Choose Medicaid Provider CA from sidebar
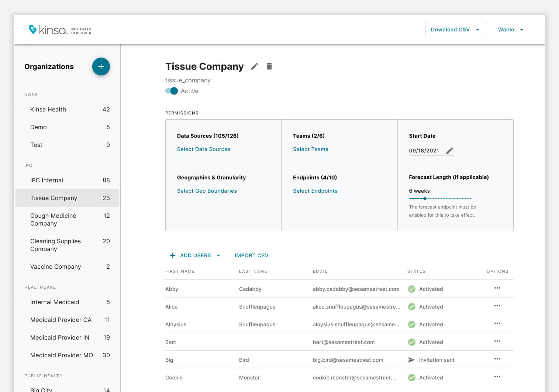Image resolution: width=559 pixels, height=392 pixels. click(61, 320)
